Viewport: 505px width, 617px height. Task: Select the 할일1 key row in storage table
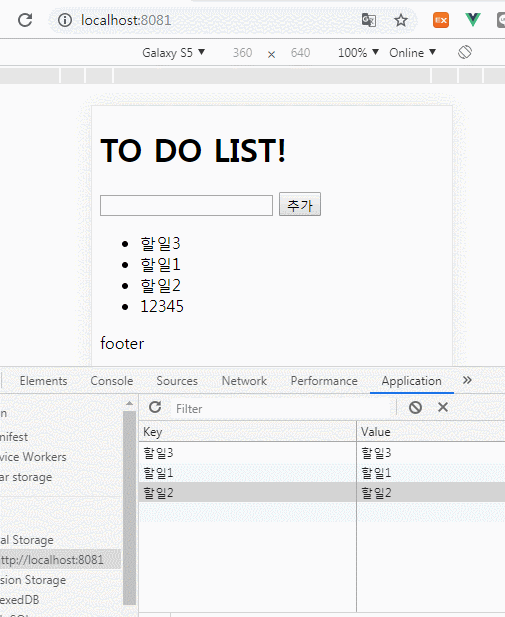coord(248,473)
